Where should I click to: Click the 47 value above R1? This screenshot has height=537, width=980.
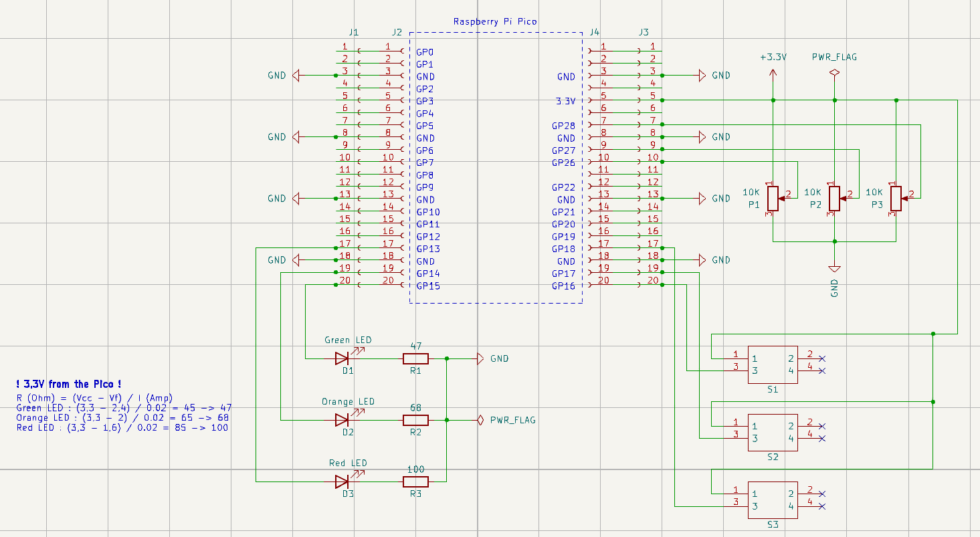[x=415, y=346]
